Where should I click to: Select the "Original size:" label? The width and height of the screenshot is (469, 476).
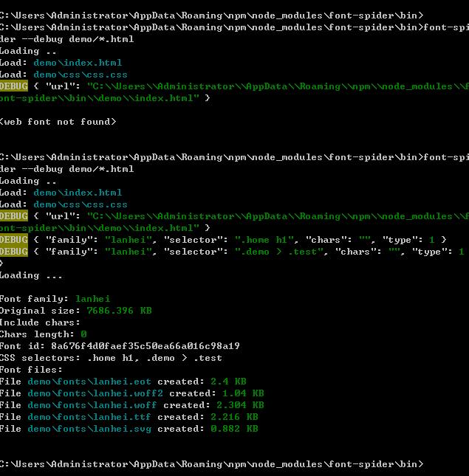point(40,311)
